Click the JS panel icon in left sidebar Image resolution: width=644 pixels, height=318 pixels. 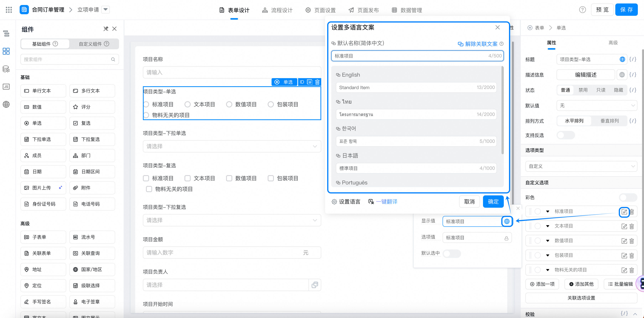(x=6, y=87)
